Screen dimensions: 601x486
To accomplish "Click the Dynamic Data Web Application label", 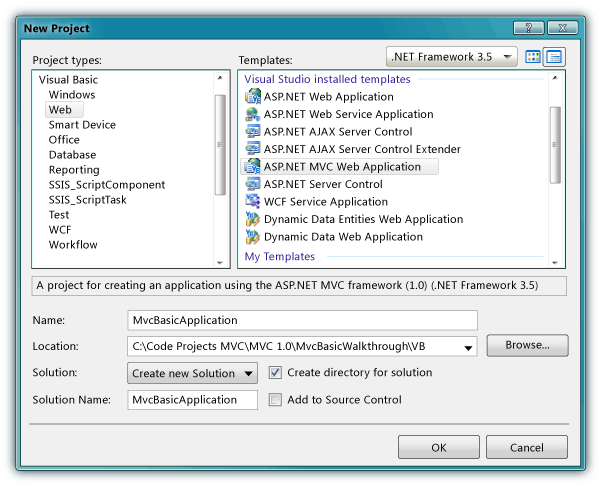I will pos(343,237).
